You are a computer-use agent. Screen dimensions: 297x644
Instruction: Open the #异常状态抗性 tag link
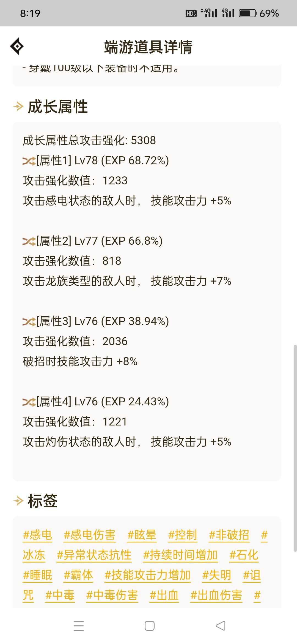[x=94, y=555]
